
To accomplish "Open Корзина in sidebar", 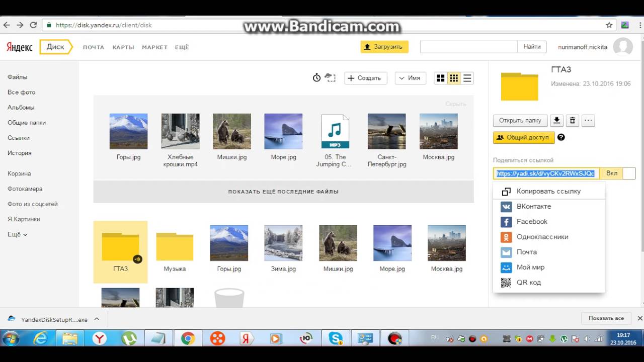I will coord(20,173).
